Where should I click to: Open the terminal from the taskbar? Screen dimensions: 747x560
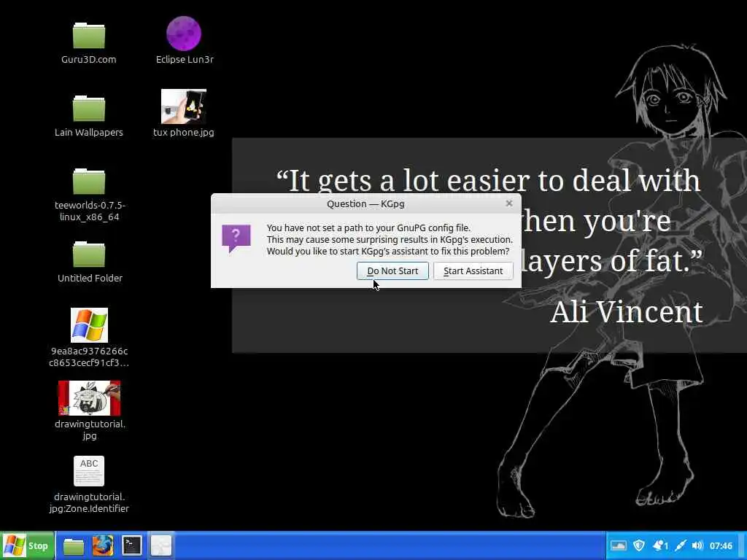131,545
